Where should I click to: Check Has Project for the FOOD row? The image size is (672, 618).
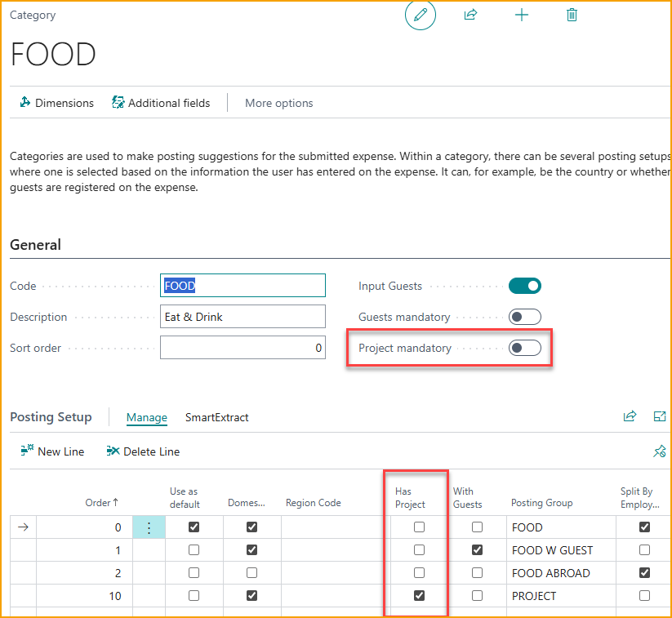pos(419,527)
